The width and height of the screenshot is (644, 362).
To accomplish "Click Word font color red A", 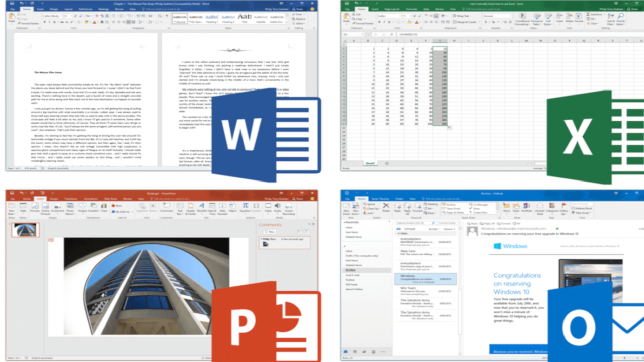I will click(x=94, y=22).
